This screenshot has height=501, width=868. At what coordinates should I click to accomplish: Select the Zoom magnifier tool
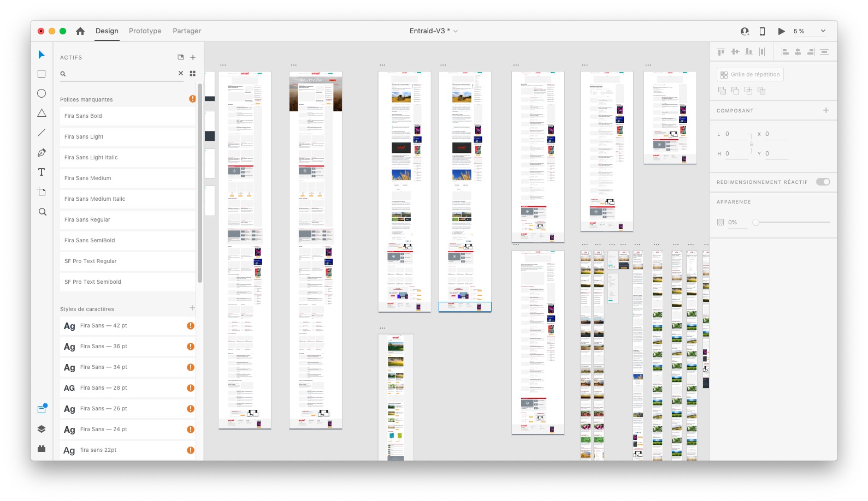42,212
